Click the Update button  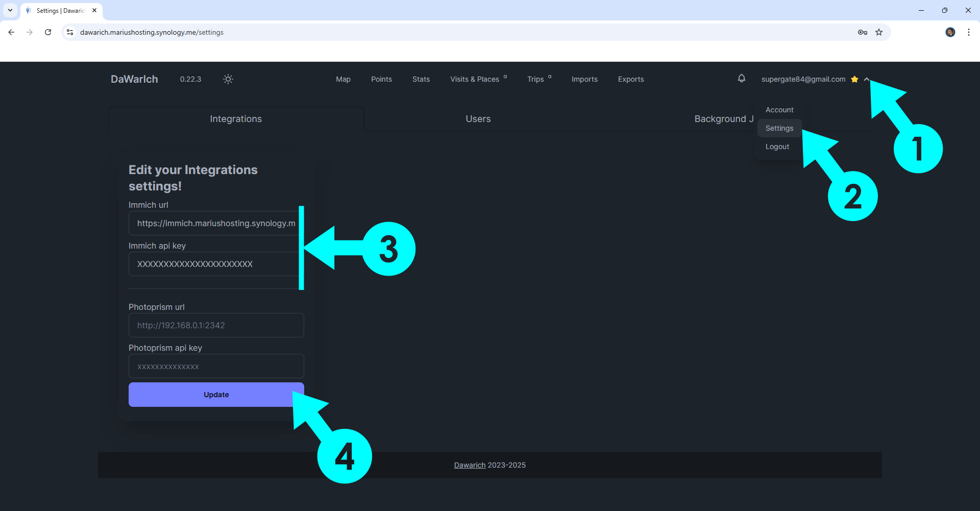coord(216,395)
